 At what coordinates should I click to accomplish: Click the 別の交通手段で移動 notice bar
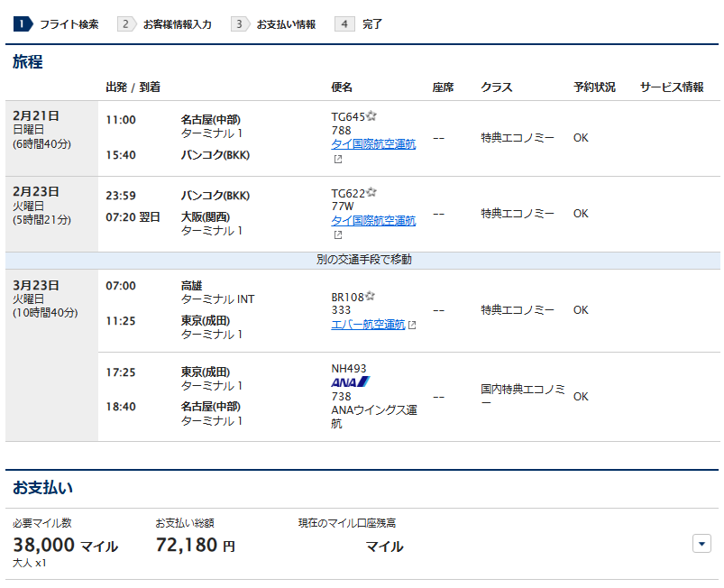(x=363, y=260)
